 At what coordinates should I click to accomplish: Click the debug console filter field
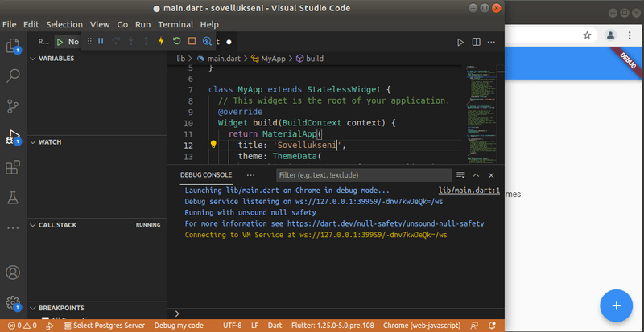[362, 174]
